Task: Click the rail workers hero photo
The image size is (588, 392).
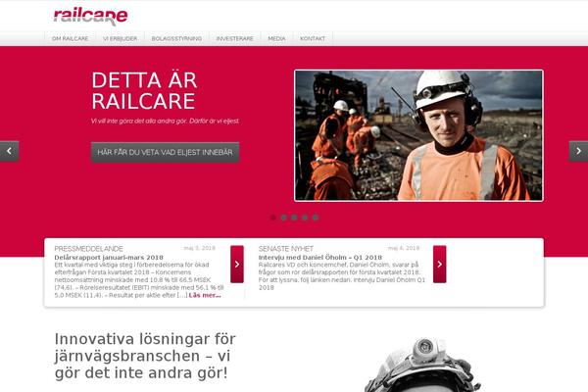Action: point(418,135)
